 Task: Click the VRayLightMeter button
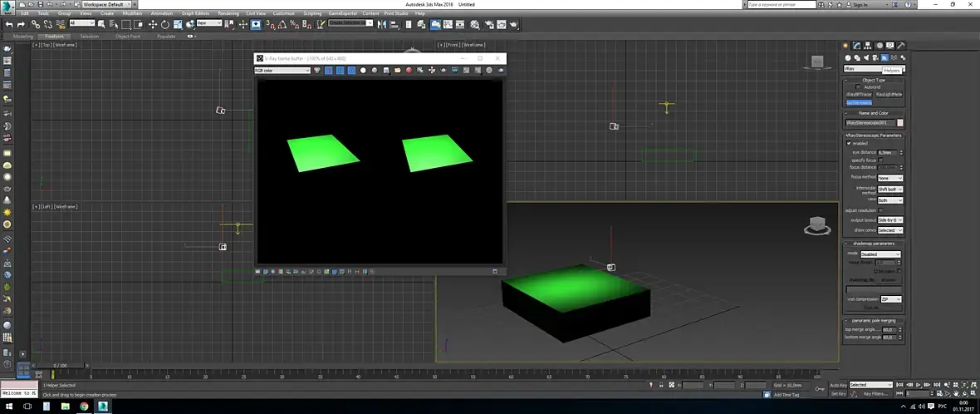pos(889,95)
